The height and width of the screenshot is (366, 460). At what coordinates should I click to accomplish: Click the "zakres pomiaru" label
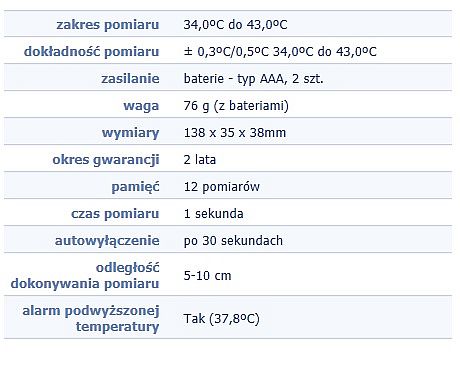(x=108, y=25)
